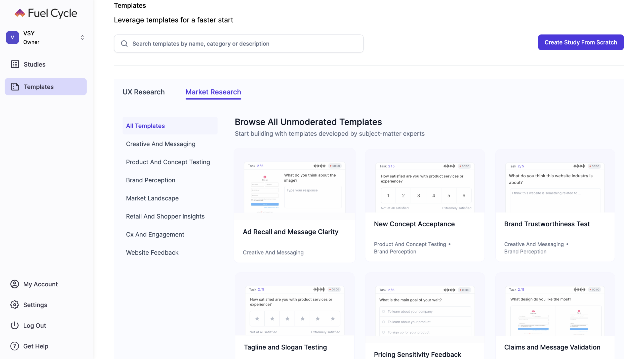This screenshot has width=644, height=359.
Task: Select the Market Research tab
Action: pyautogui.click(x=213, y=92)
